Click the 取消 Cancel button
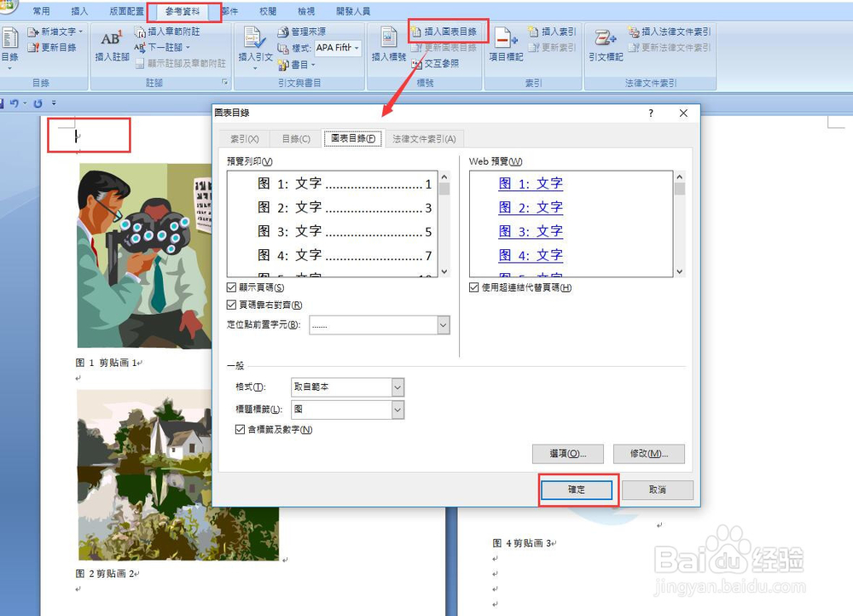Screen dimensions: 853x616 click(x=658, y=490)
